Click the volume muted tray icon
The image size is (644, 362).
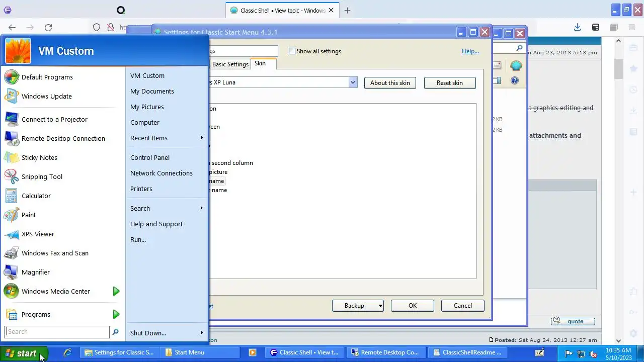coord(593,353)
